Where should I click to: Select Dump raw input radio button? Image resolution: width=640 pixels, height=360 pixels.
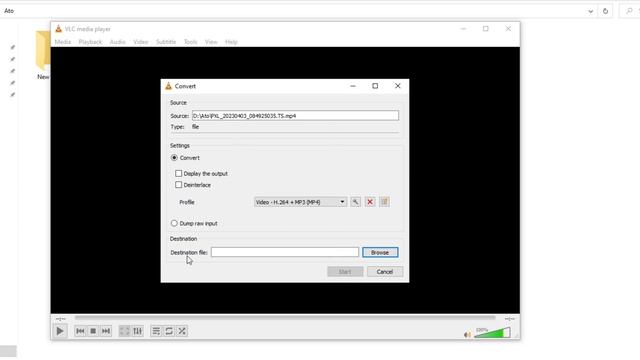tap(174, 223)
